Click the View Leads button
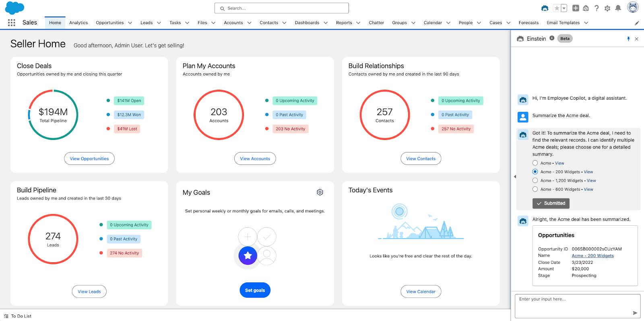 [x=89, y=292]
